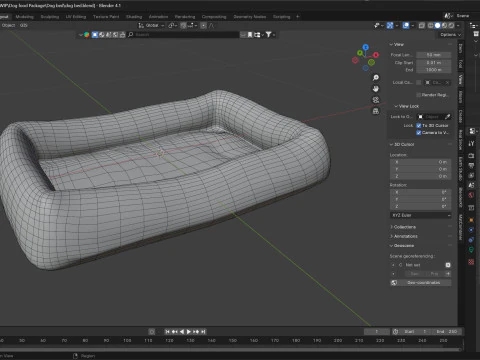The image size is (480, 360).
Task: Open the View Layer properties tab icon
Action: click(x=471, y=175)
